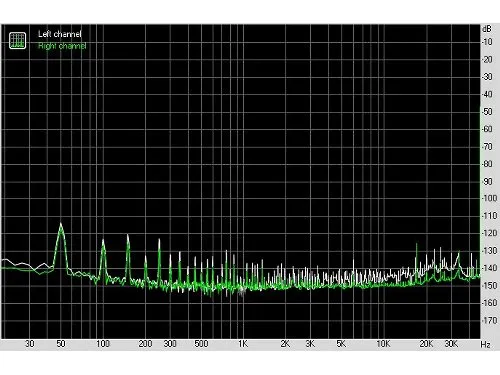Select the Left channel legend label
The image size is (500, 375).
click(60, 34)
